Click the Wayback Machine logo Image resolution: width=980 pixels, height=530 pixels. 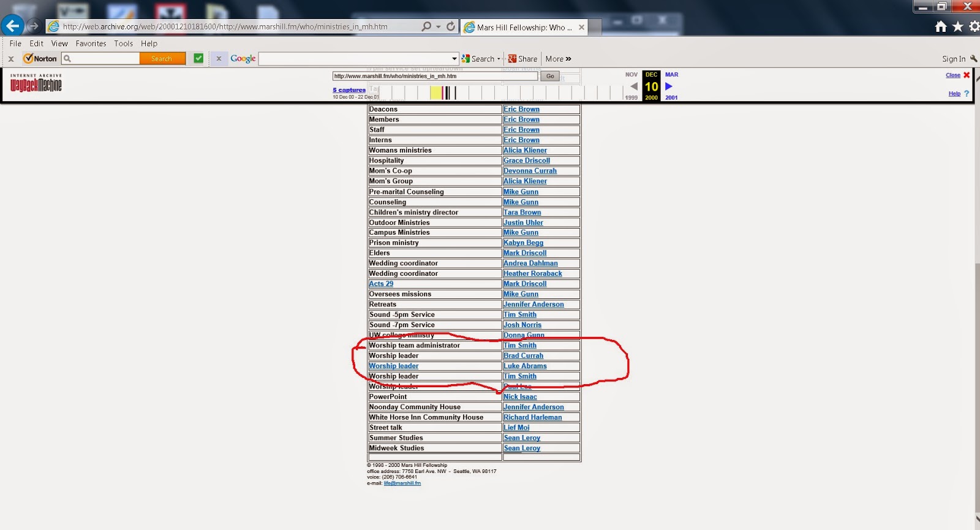tap(36, 83)
